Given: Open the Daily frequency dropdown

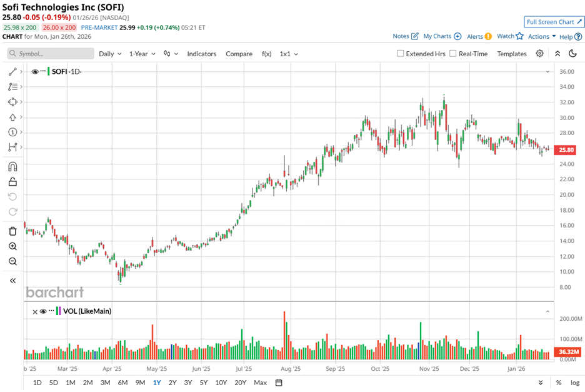Looking at the screenshot, I should point(110,54).
